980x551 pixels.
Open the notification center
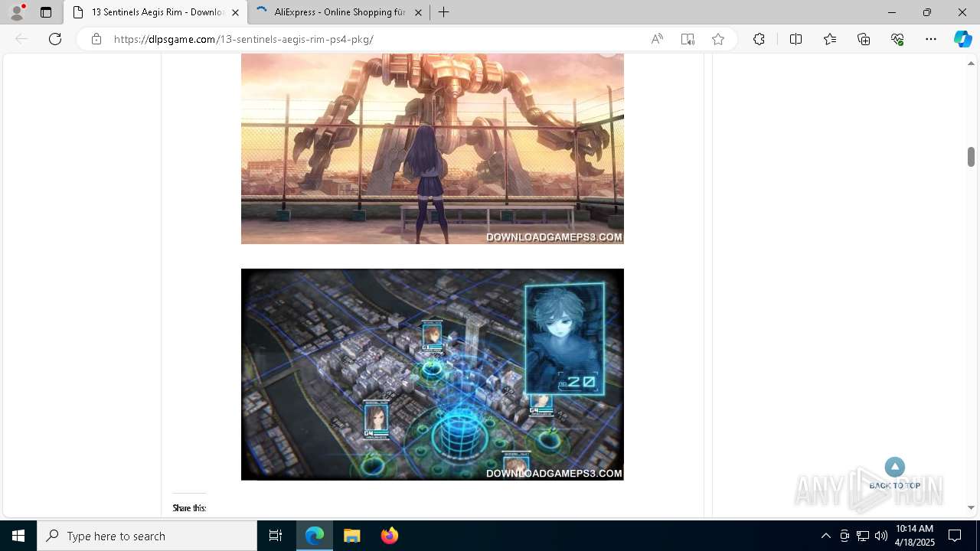click(955, 536)
